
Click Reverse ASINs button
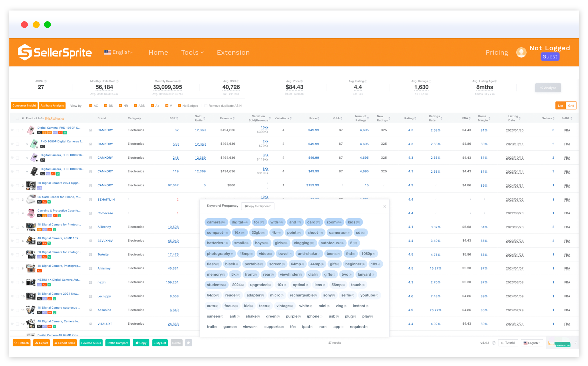(x=91, y=343)
